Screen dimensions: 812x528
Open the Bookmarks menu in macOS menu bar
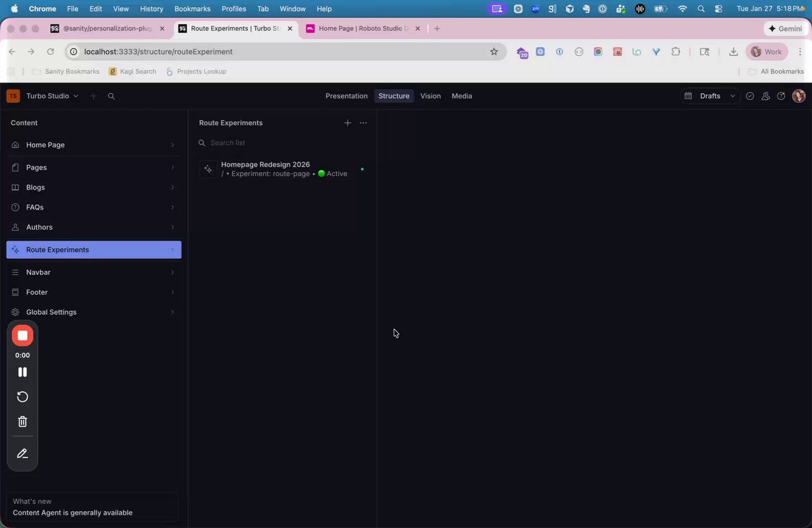coord(192,9)
